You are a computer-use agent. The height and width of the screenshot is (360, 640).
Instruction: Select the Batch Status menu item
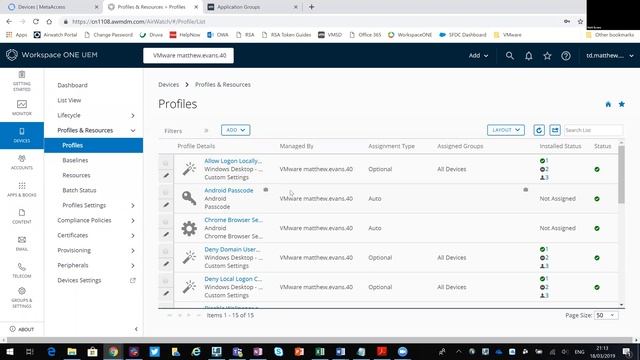coord(79,190)
